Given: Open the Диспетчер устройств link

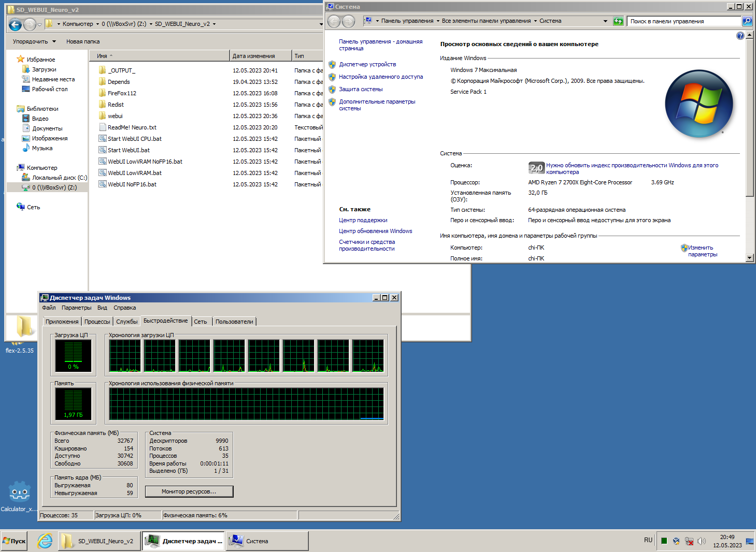Looking at the screenshot, I should (367, 64).
